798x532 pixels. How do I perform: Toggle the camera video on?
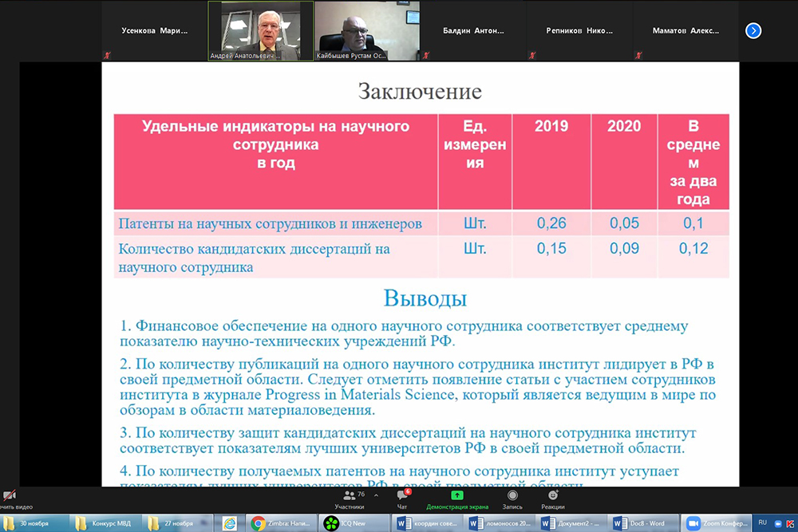click(x=10, y=498)
